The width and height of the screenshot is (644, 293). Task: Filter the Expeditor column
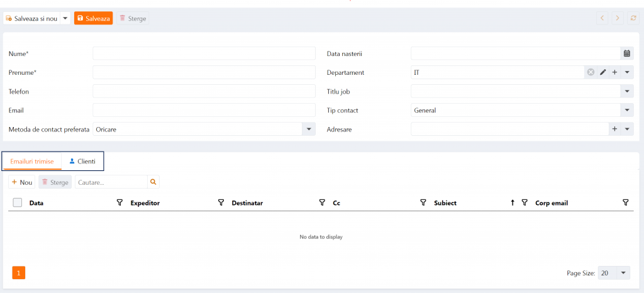pos(221,202)
